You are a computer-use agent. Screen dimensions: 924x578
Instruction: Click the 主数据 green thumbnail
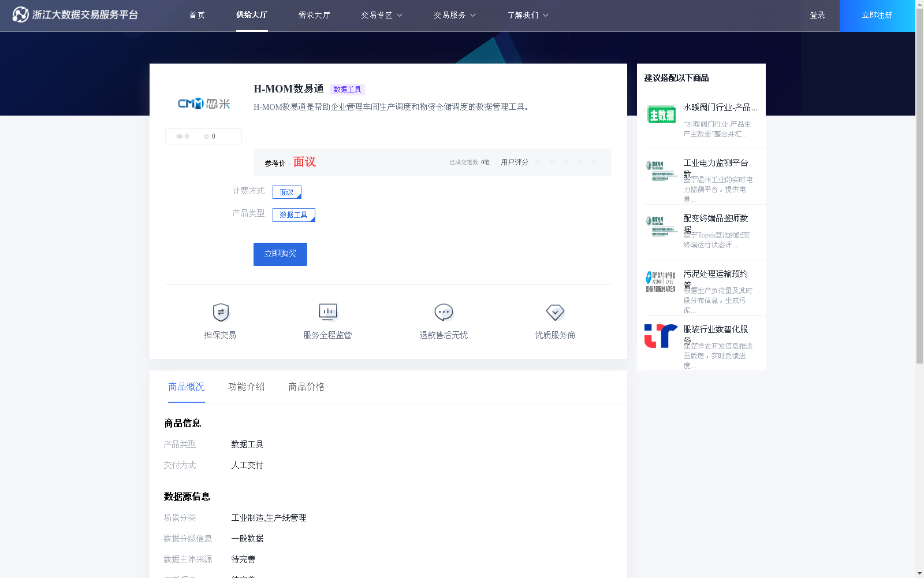pos(661,114)
